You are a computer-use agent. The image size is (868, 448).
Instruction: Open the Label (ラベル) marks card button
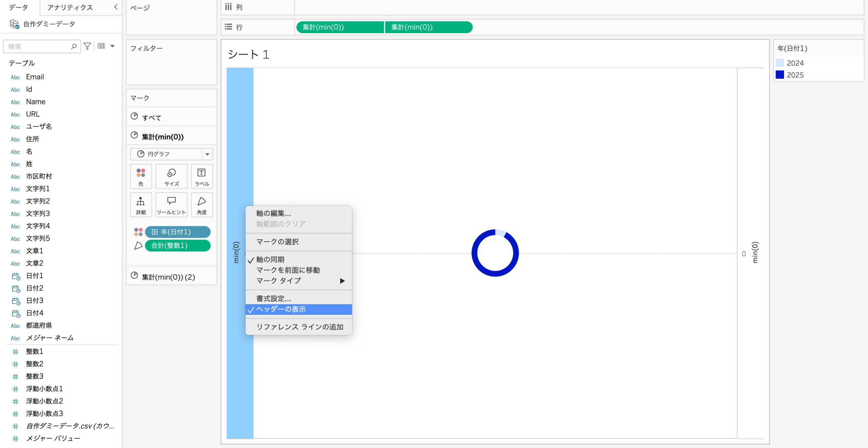point(202,176)
